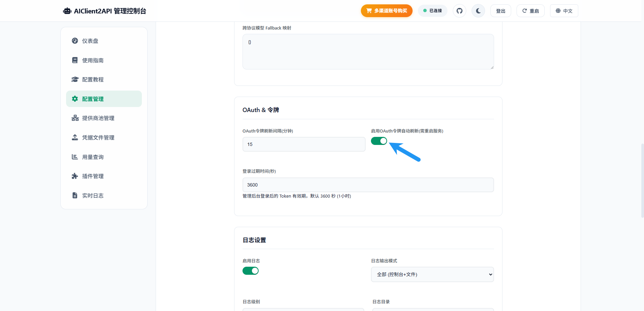Click the orange 多渠道账号购买 button

(x=386, y=11)
